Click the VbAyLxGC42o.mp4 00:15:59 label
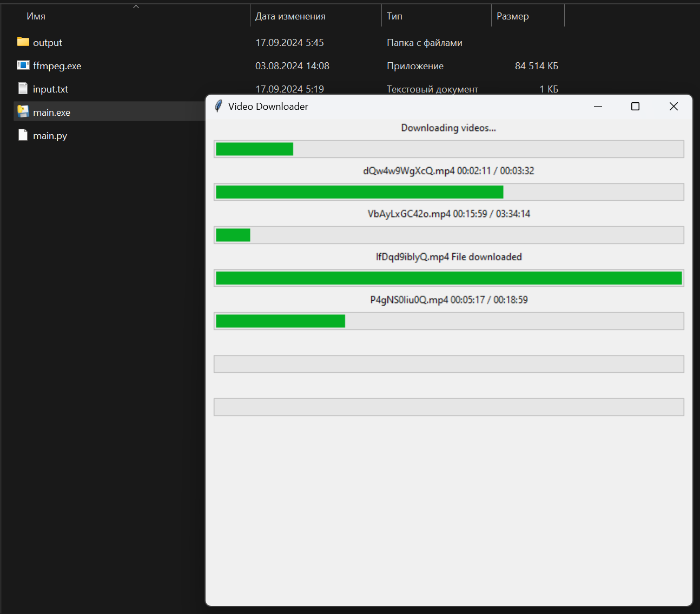This screenshot has width=700, height=614. point(448,214)
